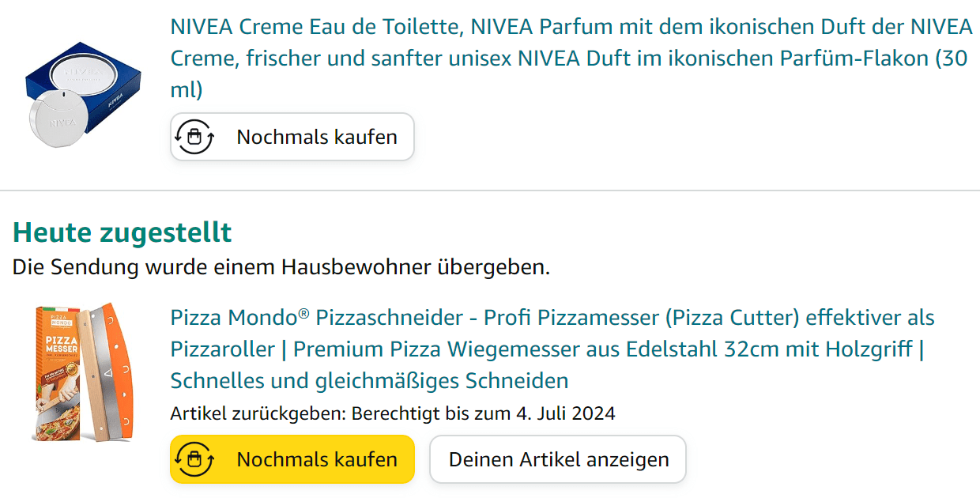Click the Artikel zurückgeben return eligibility text
This screenshot has height=498, width=980.
[x=392, y=413]
